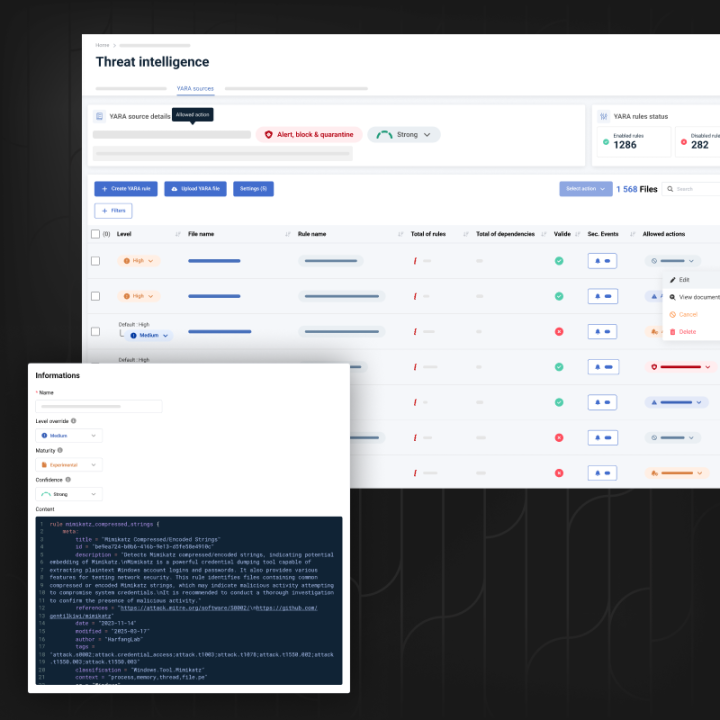This screenshot has height=720, width=720.
Task: Click the Alert, block & quarantine badge
Action: (x=309, y=135)
